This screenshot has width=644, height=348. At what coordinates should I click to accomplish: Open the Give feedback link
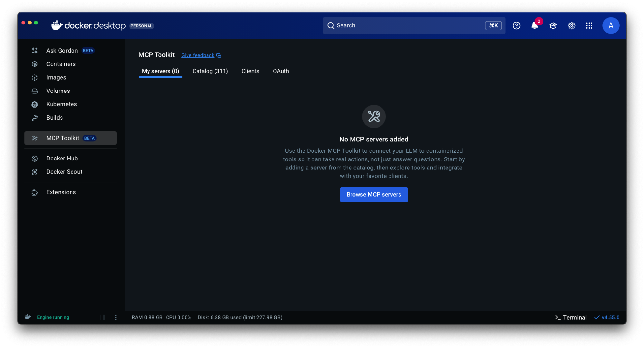tap(197, 55)
